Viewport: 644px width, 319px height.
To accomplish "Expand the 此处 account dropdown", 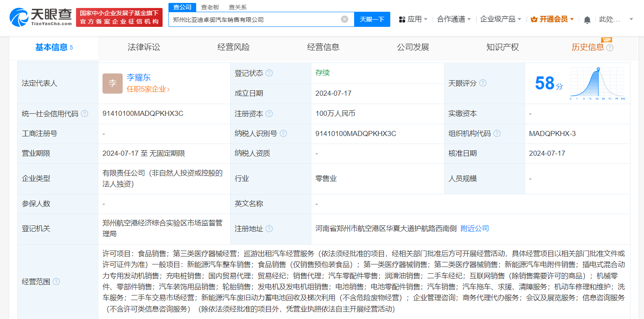I will (x=613, y=19).
